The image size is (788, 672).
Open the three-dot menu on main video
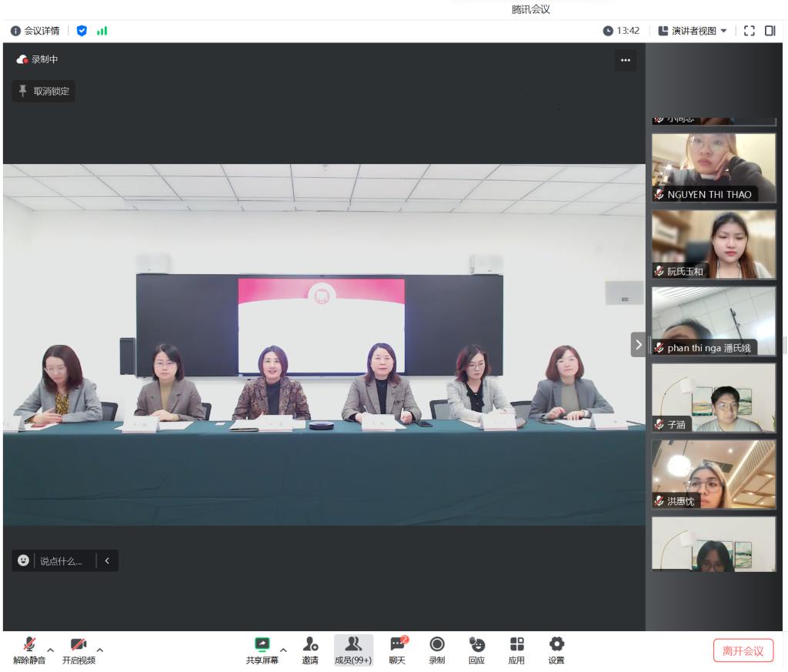coord(625,62)
